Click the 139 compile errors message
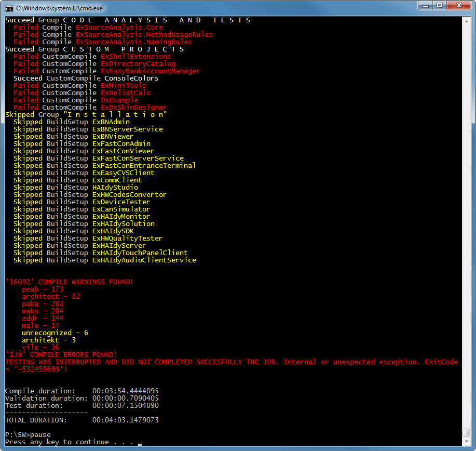This screenshot has width=476, height=451. click(61, 355)
